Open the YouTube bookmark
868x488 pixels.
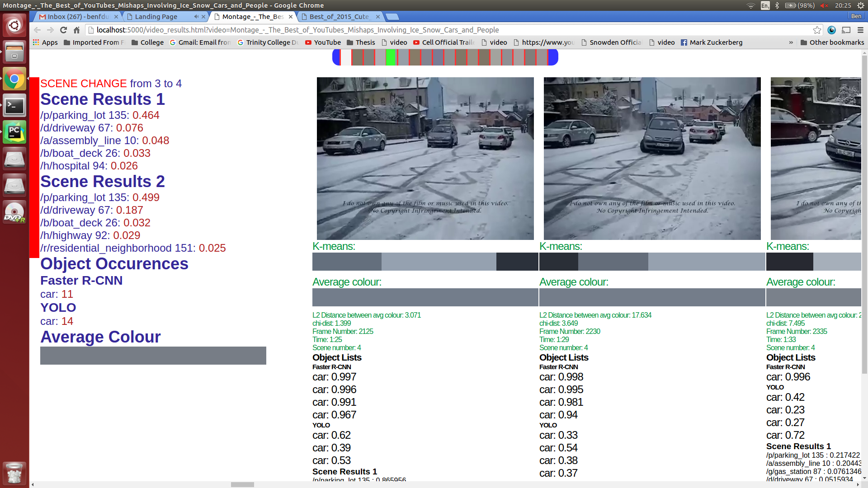323,42
